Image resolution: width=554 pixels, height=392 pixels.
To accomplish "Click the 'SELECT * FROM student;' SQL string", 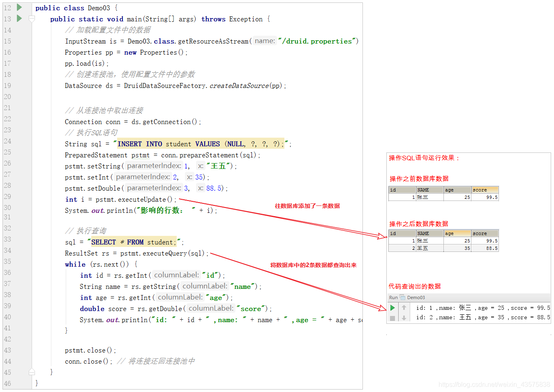I will 134,242.
